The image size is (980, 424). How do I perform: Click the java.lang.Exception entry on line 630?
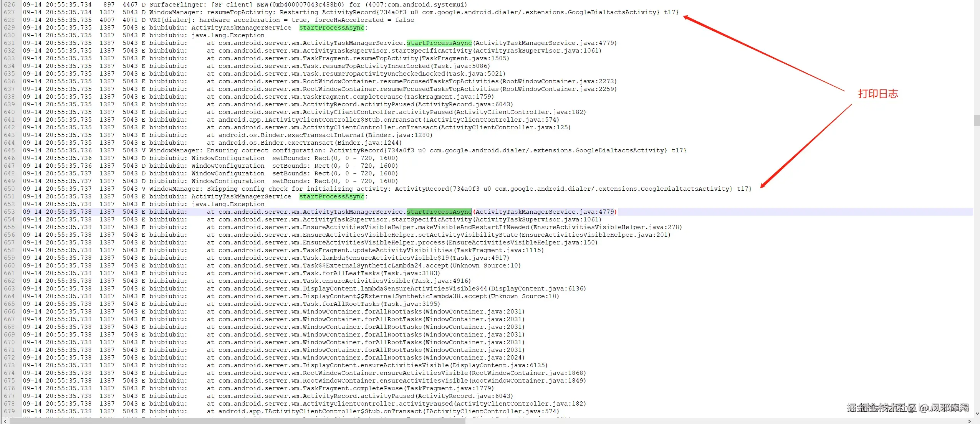[x=228, y=35]
